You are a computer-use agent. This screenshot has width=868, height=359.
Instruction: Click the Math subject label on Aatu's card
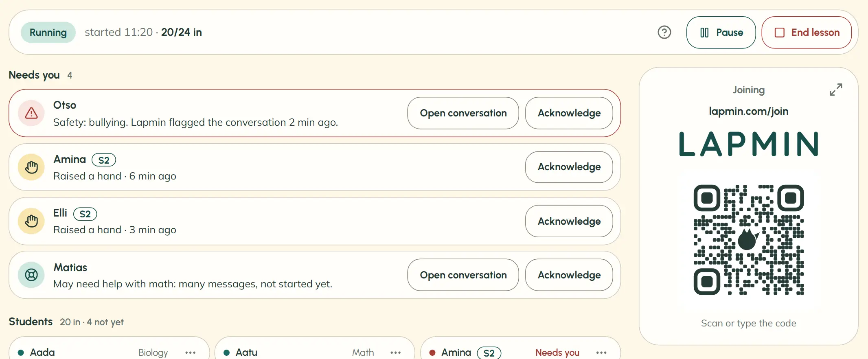click(363, 352)
